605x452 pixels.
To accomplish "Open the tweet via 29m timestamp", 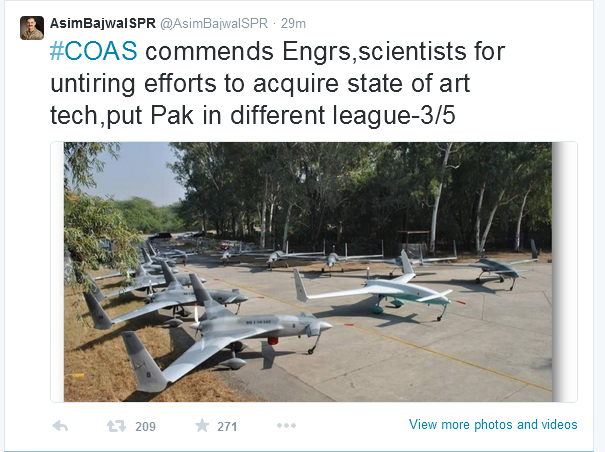I will (293, 23).
